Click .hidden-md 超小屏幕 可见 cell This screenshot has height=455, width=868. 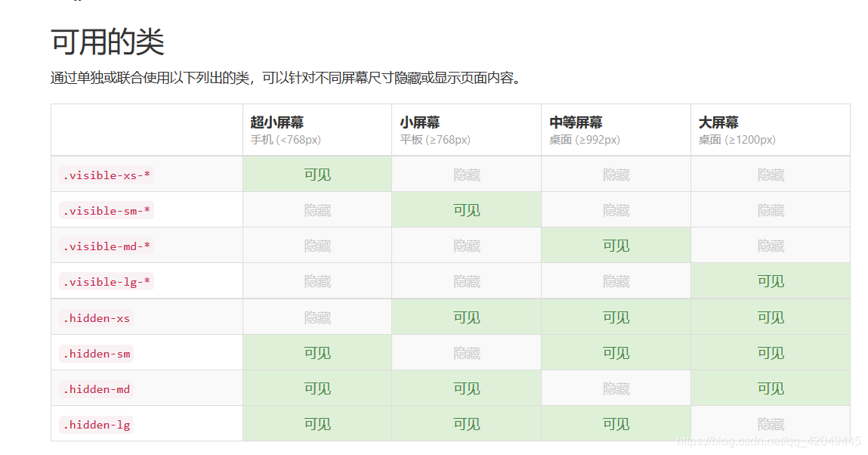317,388
